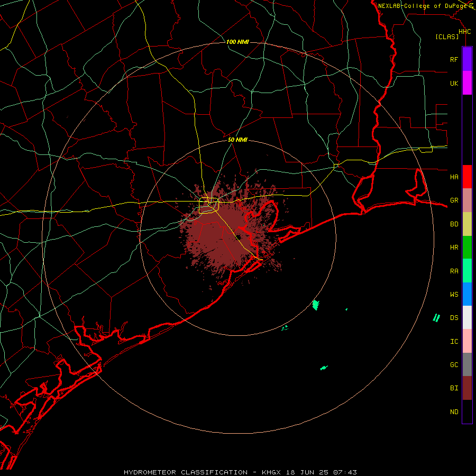The height and width of the screenshot is (476, 476).
Task: Click the GC legend label
Action: [454, 365]
